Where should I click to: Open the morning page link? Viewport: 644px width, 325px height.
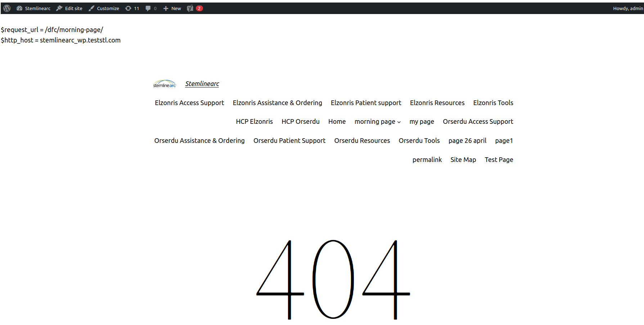375,122
